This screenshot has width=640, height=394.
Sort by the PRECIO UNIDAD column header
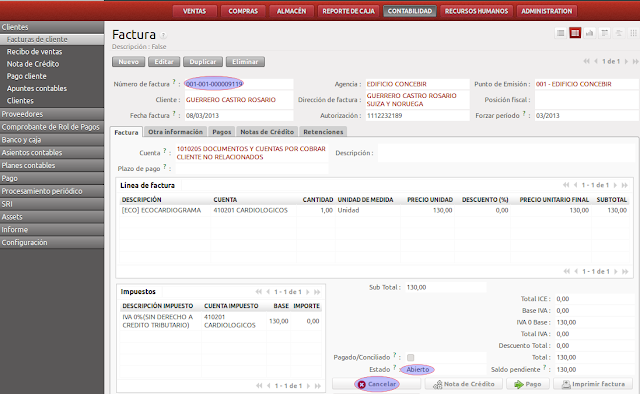coord(430,200)
